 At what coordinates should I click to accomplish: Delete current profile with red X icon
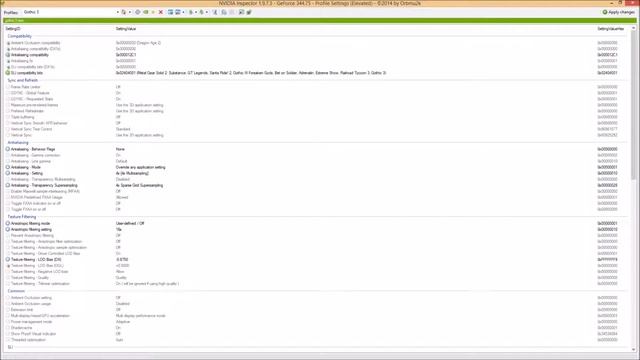161,12
